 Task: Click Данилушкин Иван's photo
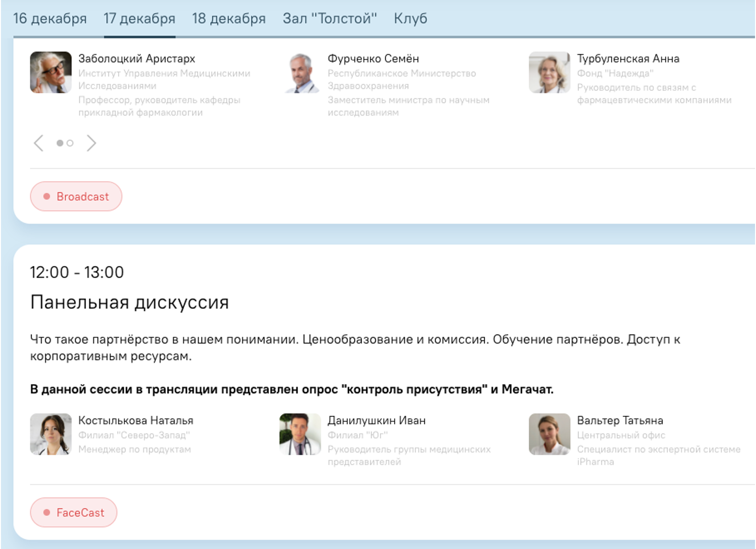pos(300,434)
